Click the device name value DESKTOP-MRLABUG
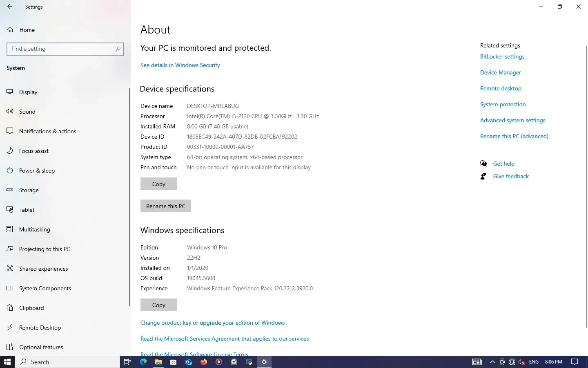 (213, 106)
